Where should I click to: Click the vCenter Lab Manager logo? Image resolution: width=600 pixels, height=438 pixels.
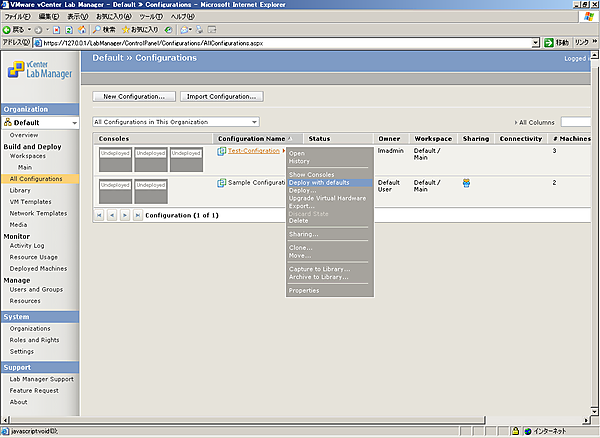pos(38,70)
